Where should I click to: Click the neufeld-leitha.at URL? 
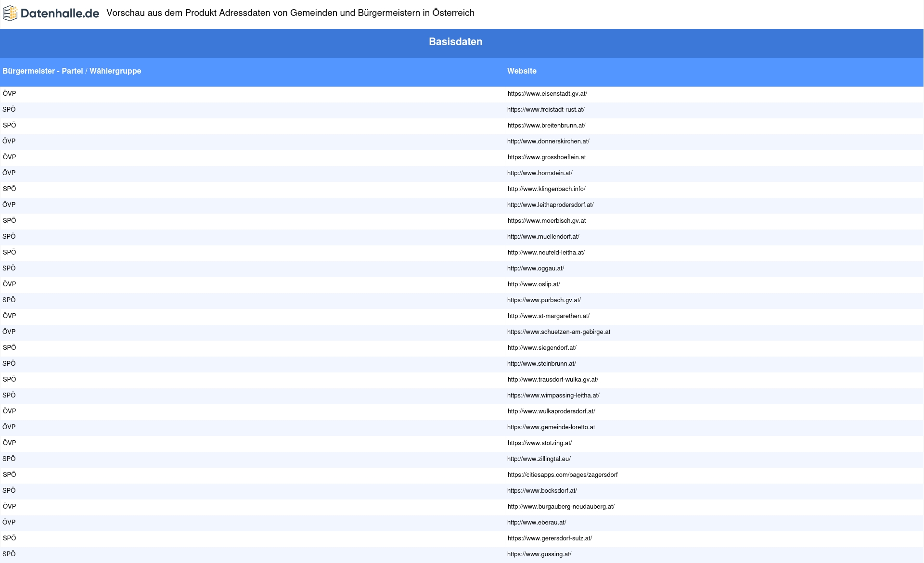[x=546, y=253]
